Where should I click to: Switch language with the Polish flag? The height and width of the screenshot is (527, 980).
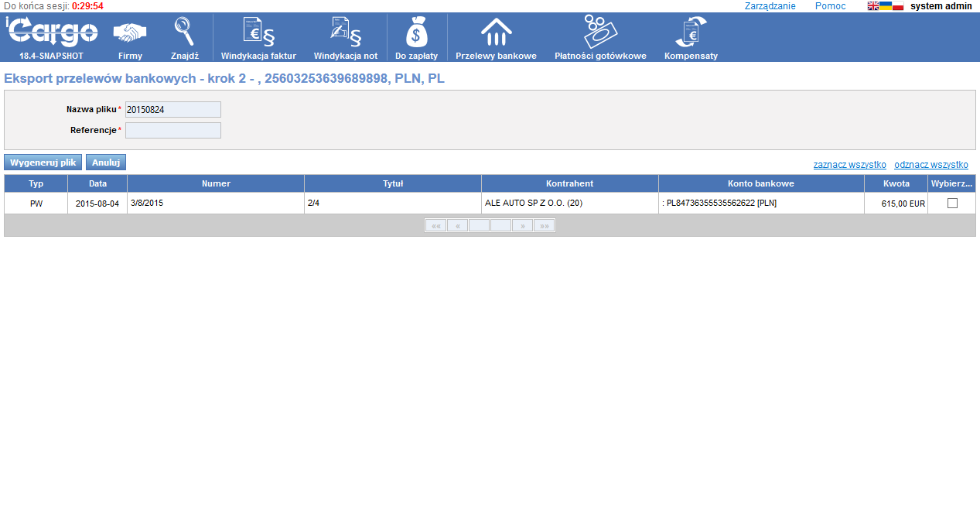[898, 6]
